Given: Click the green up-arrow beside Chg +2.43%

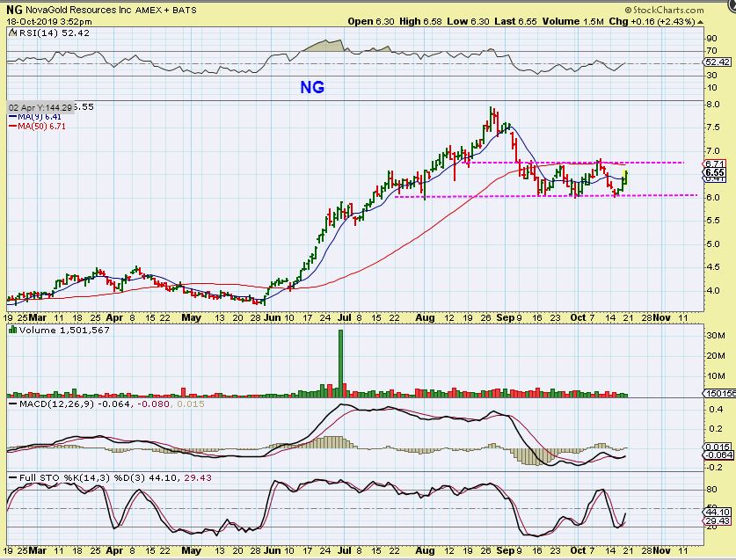Looking at the screenshot, I should [700, 22].
